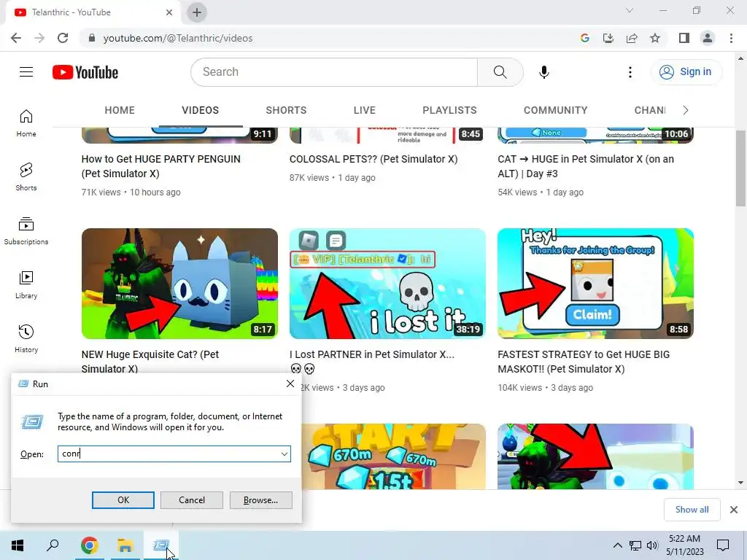The height and width of the screenshot is (560, 747).
Task: Open Chrome three-dot customize menu
Action: 731,38
